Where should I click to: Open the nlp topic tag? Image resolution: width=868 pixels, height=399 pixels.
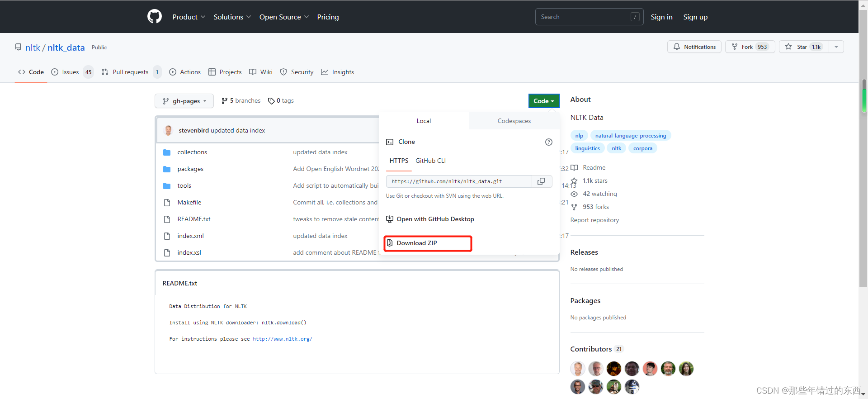click(x=579, y=136)
